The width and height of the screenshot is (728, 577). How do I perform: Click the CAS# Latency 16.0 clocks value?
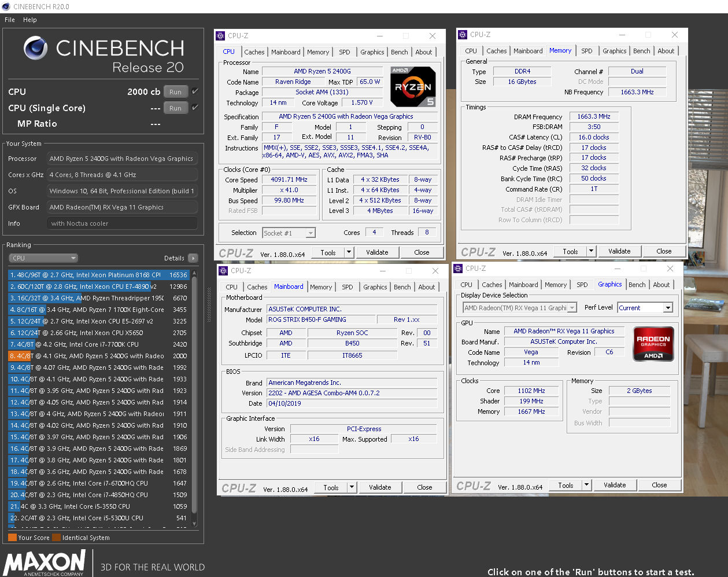point(594,137)
